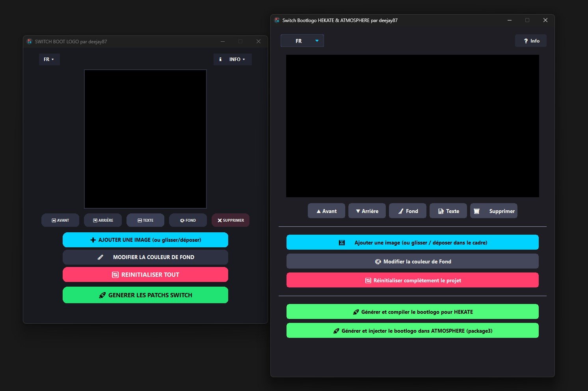Click Ajouter une image (ou glisser / déposer dans le cadre)
Image resolution: width=588 pixels, height=391 pixels.
413,242
